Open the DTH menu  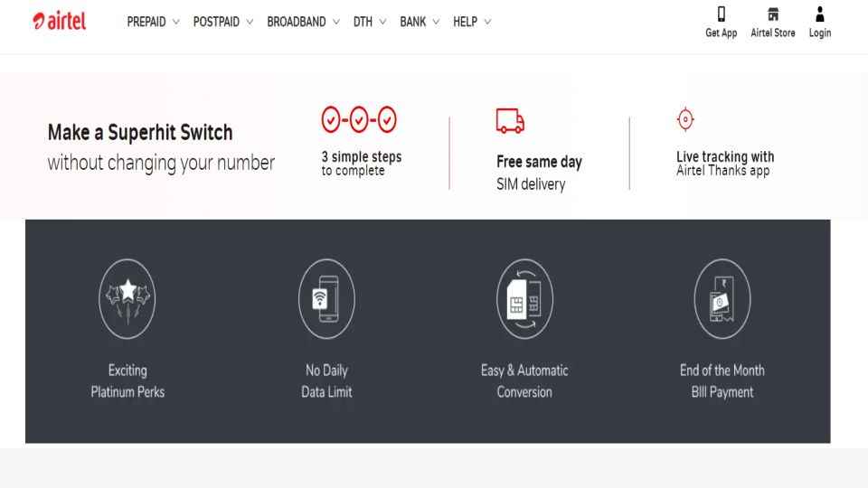363,22
